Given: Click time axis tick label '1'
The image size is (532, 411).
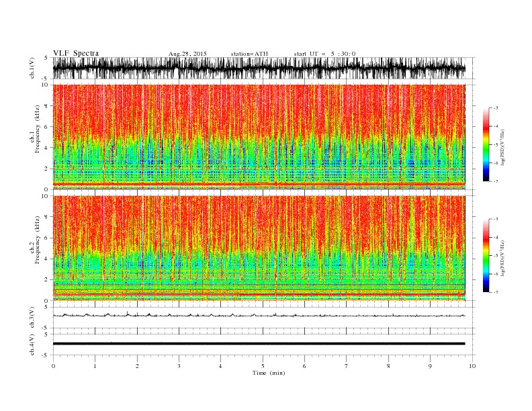Looking at the screenshot, I should (95, 366).
